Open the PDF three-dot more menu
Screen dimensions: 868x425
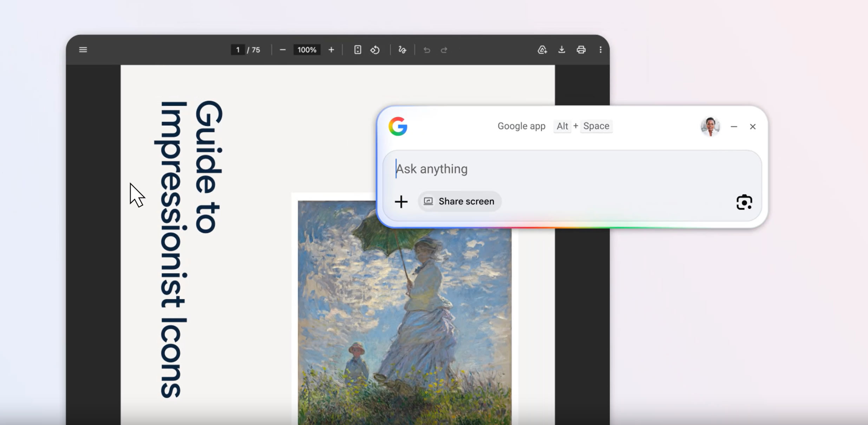point(600,50)
